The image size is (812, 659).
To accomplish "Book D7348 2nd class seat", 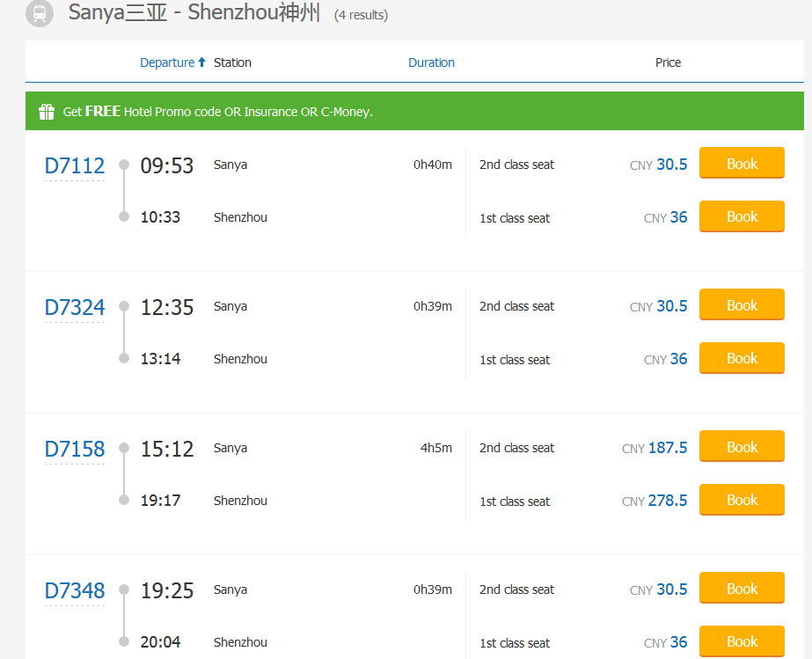I will [741, 589].
